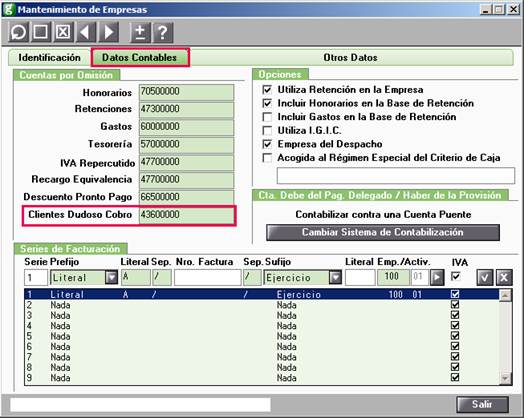Click the Salir button
Image resolution: width=524 pixels, height=418 pixels.
[x=483, y=404]
